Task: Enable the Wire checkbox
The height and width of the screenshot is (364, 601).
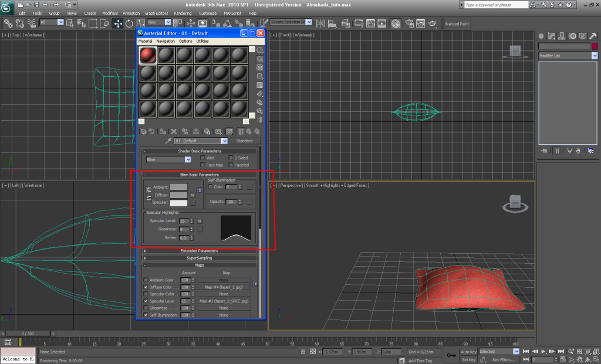Action: (202, 158)
